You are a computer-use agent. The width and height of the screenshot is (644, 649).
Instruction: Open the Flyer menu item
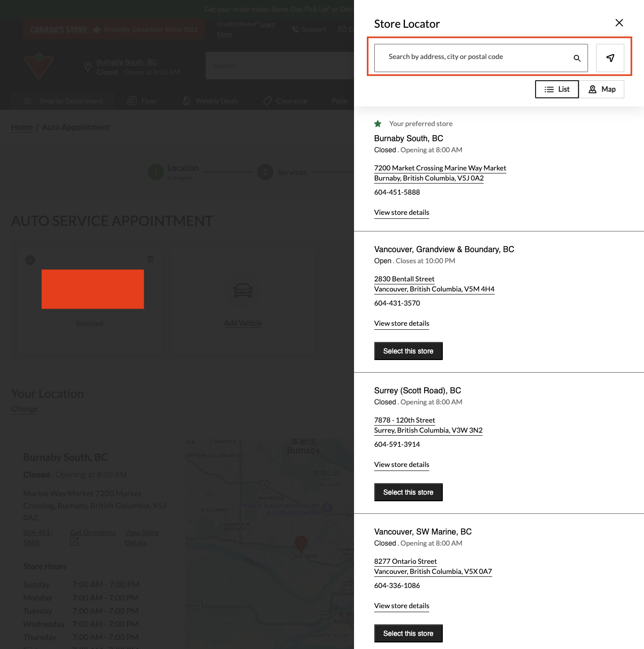[x=142, y=101]
